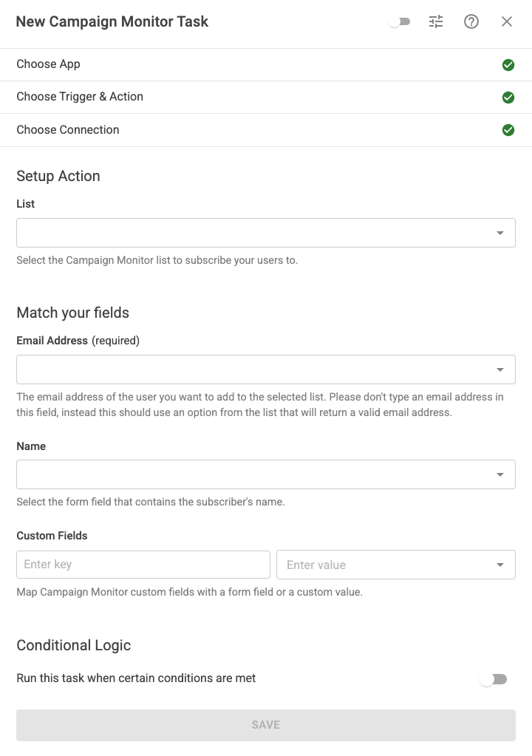Viewport: 532px width, 756px height.
Task: Enable the conditional logic toggle
Action: point(494,679)
